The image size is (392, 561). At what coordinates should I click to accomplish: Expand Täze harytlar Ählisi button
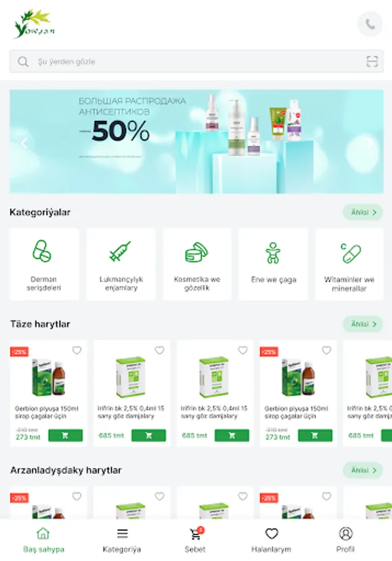coord(363,324)
